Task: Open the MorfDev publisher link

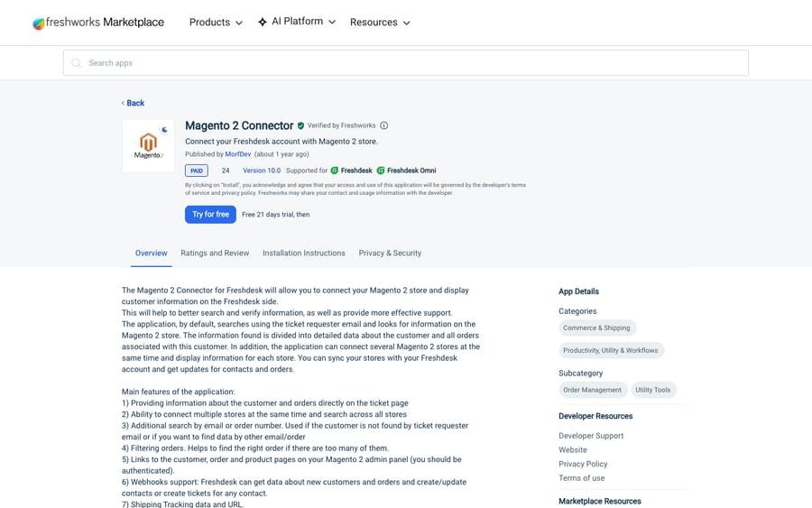Action: pos(237,154)
